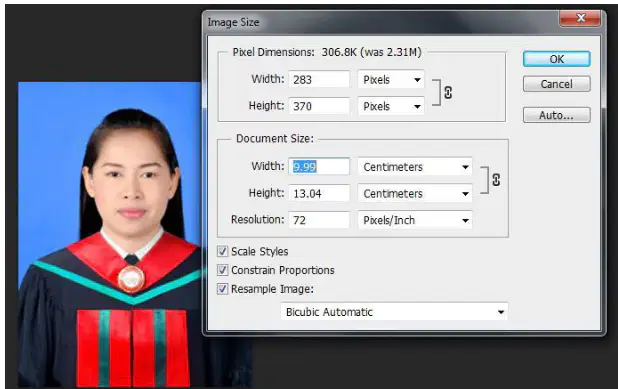618x389 pixels.
Task: Click the pixel Width field showing 283
Action: click(x=319, y=80)
